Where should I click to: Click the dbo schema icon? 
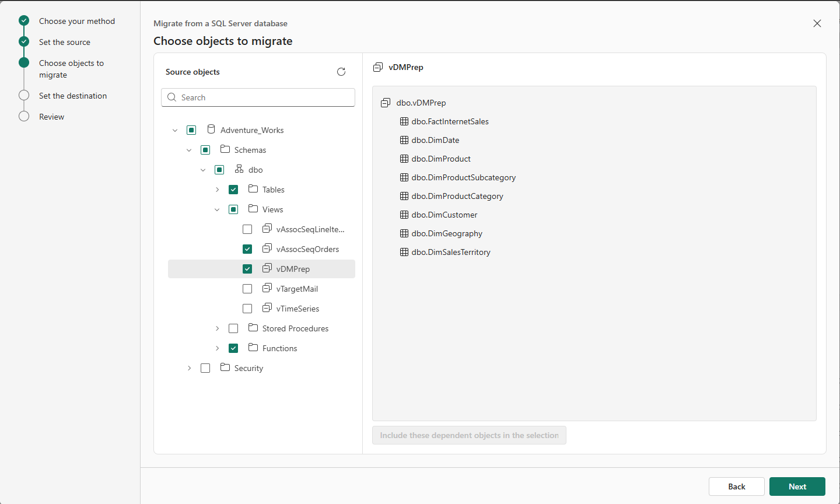(x=239, y=169)
